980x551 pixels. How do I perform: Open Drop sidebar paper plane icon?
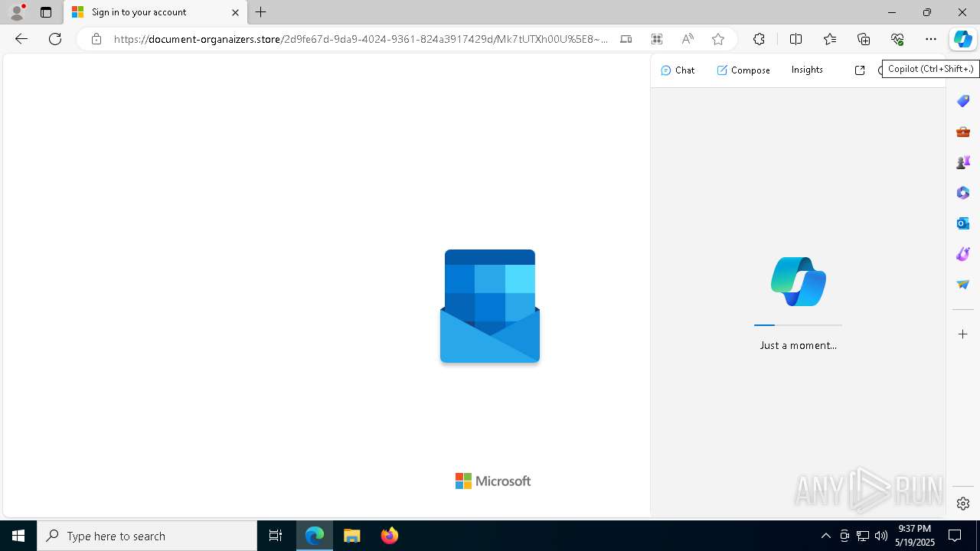[963, 285]
